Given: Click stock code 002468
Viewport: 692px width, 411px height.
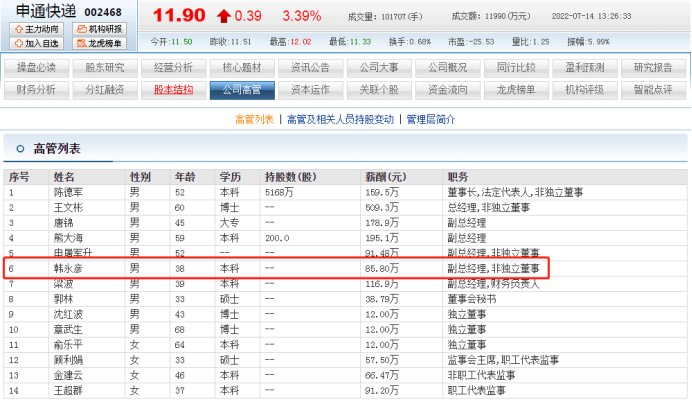Looking at the screenshot, I should [103, 12].
